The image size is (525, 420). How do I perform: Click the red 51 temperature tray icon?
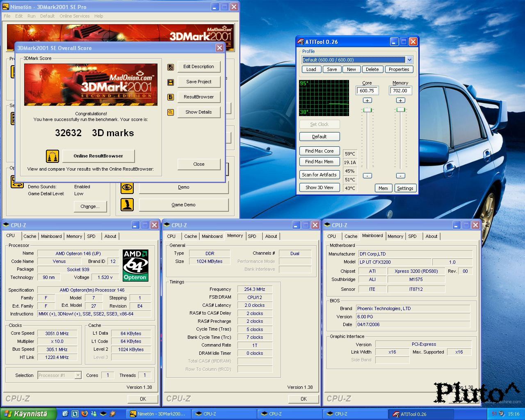pyautogui.click(x=494, y=414)
